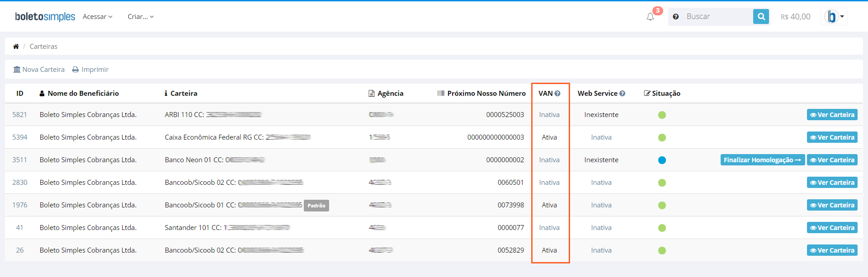The image size is (868, 277).
Task: Click Próximo Nosso Número column header
Action: pos(481,94)
